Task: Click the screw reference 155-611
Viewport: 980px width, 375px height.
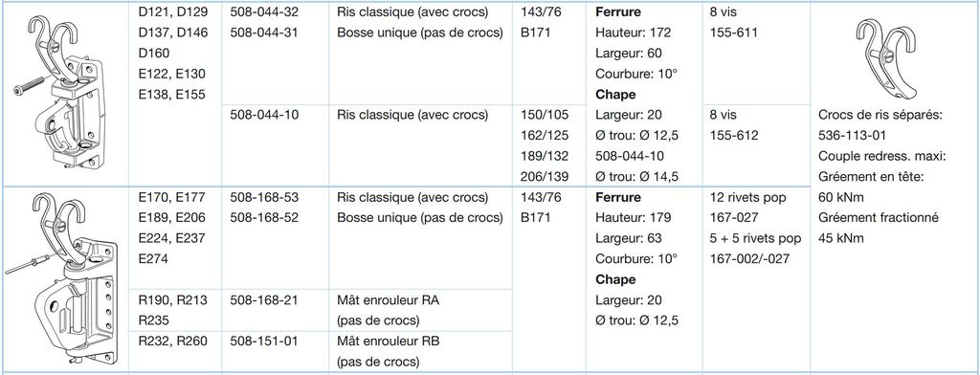Action: point(734,33)
